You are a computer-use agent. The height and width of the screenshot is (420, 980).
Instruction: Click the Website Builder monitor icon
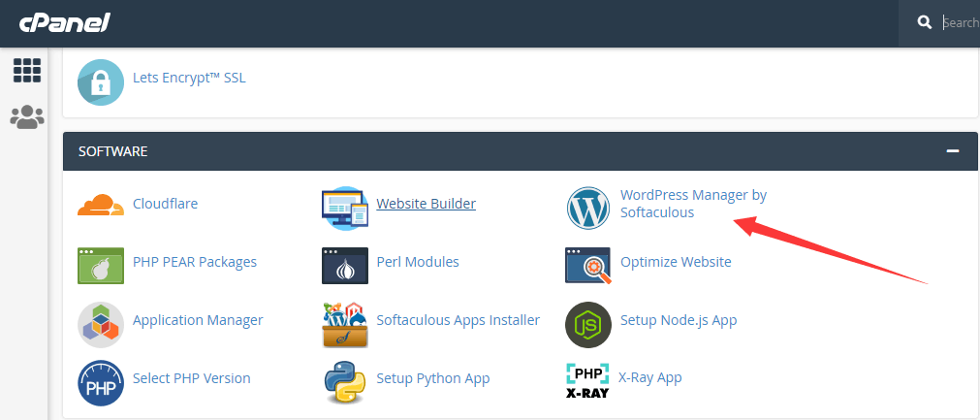[345, 209]
